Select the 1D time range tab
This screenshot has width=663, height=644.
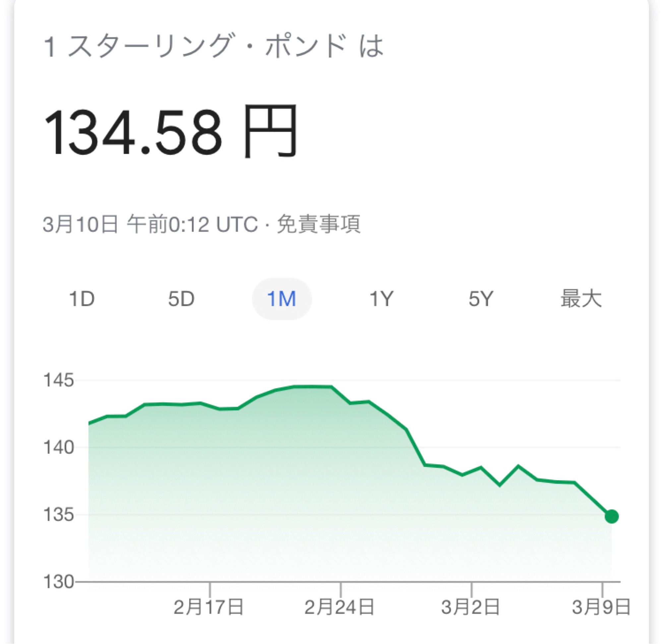82,299
